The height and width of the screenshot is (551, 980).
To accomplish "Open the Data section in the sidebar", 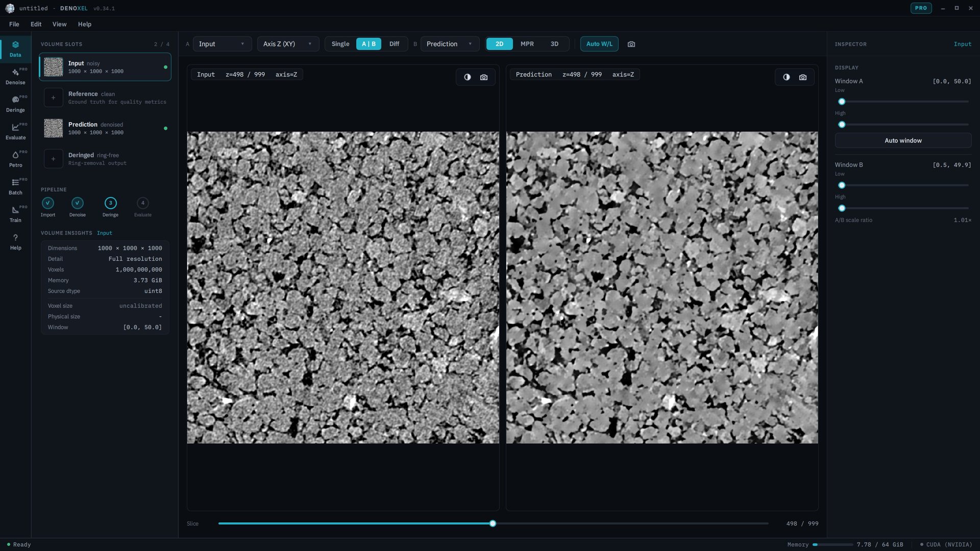I will tap(15, 49).
